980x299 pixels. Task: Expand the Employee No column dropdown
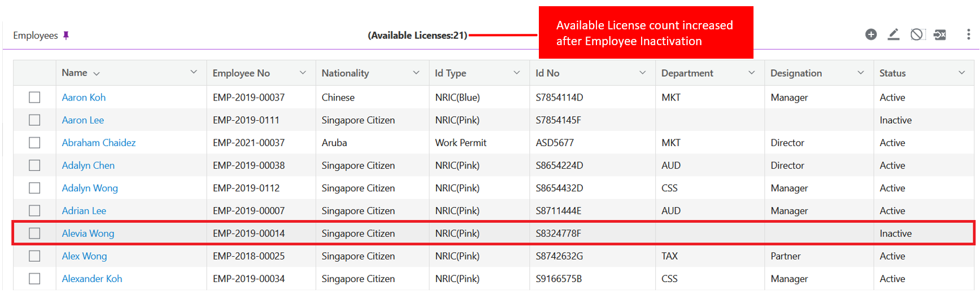pyautogui.click(x=303, y=73)
